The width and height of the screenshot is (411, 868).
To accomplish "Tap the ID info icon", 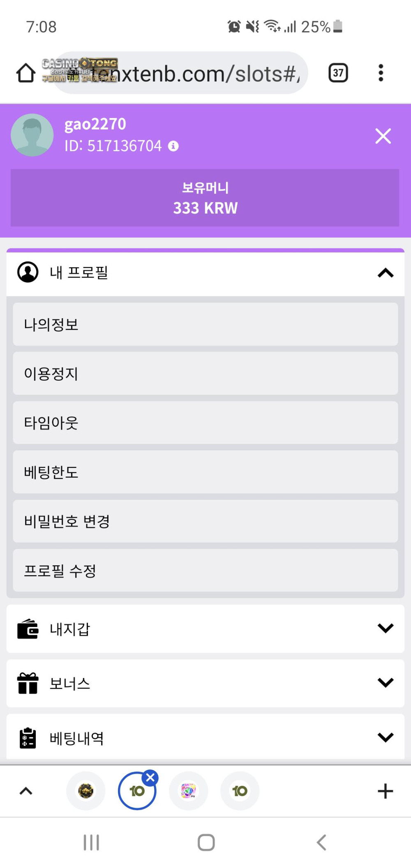I will (x=173, y=146).
